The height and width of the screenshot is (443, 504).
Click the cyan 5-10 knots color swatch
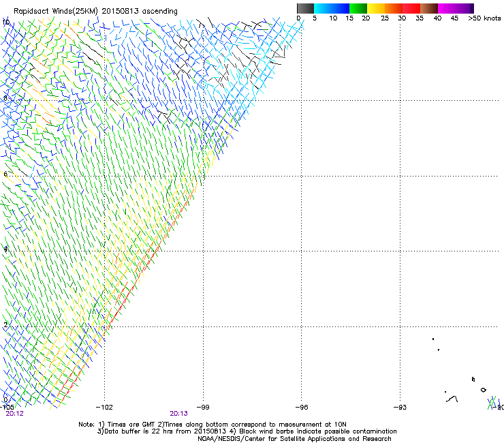[x=322, y=8]
